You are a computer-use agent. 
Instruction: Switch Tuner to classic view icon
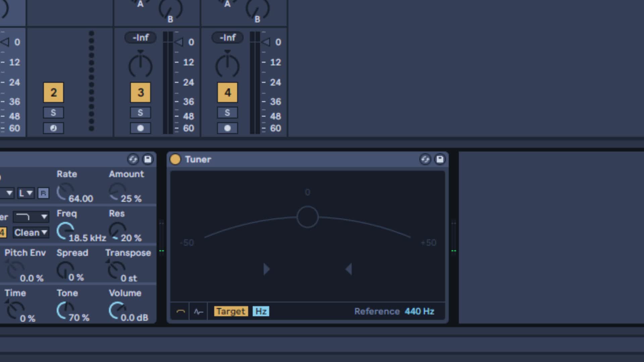tap(180, 311)
